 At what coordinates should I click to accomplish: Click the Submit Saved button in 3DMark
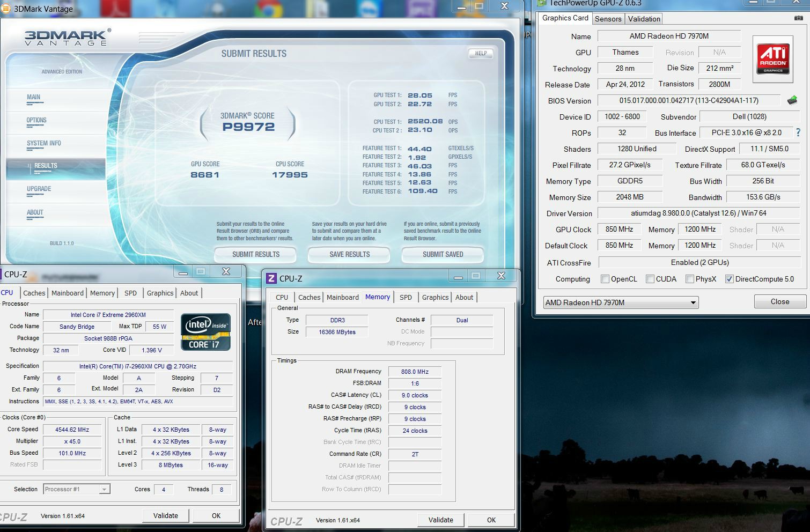pyautogui.click(x=443, y=254)
